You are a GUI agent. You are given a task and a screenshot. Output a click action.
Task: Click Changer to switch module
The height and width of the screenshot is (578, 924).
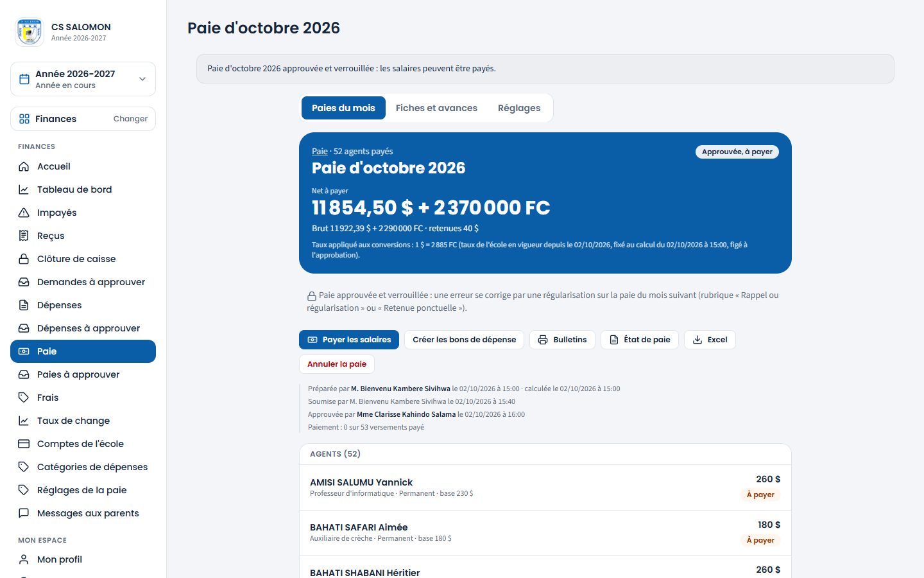(130, 119)
